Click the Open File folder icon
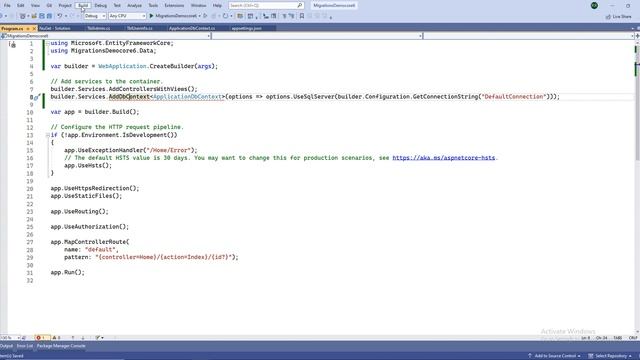Image resolution: width=640 pixels, height=360 pixels. (34, 16)
